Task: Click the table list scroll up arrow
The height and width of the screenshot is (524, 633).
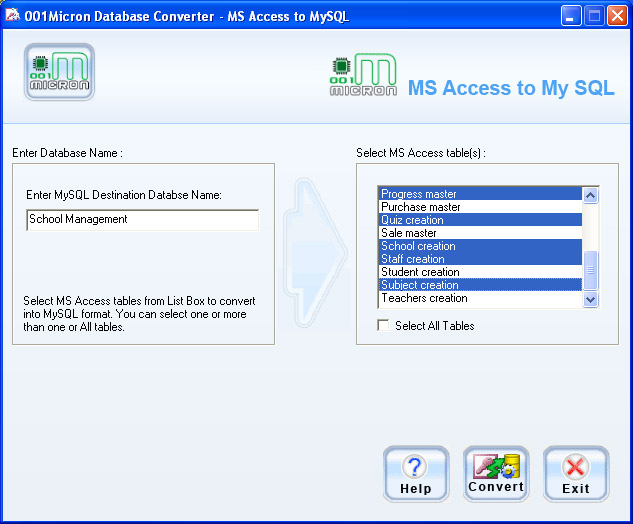Action: (x=590, y=196)
